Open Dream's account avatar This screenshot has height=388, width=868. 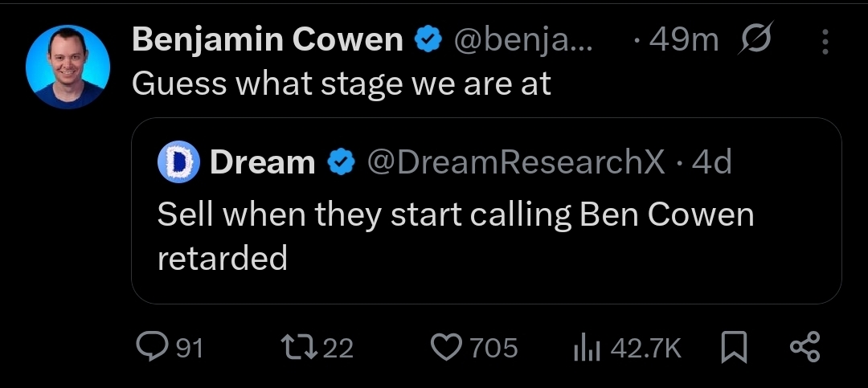click(x=178, y=161)
